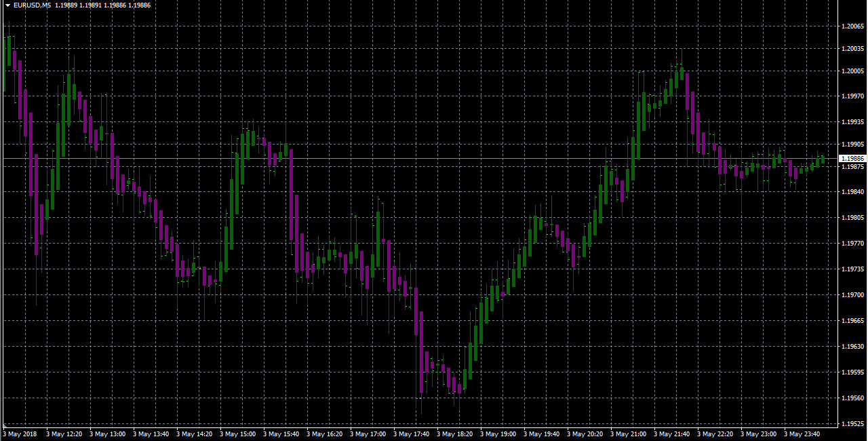Screen dimensions: 868x441
Task: Click the EURUSD,M5 chart title text
Action: pos(32,5)
